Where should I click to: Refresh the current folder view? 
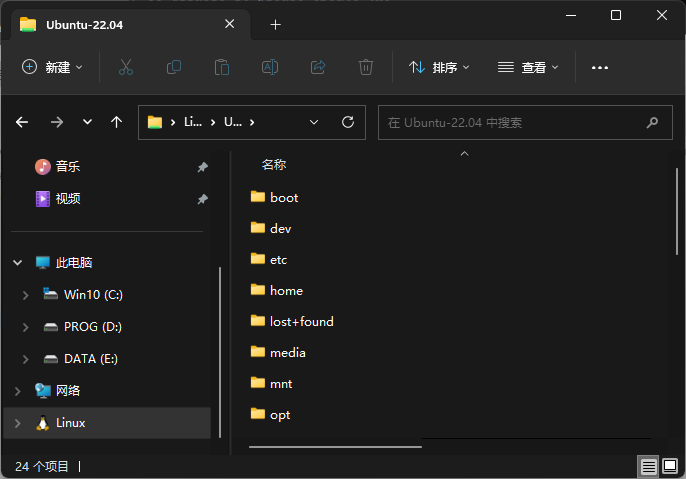click(348, 122)
